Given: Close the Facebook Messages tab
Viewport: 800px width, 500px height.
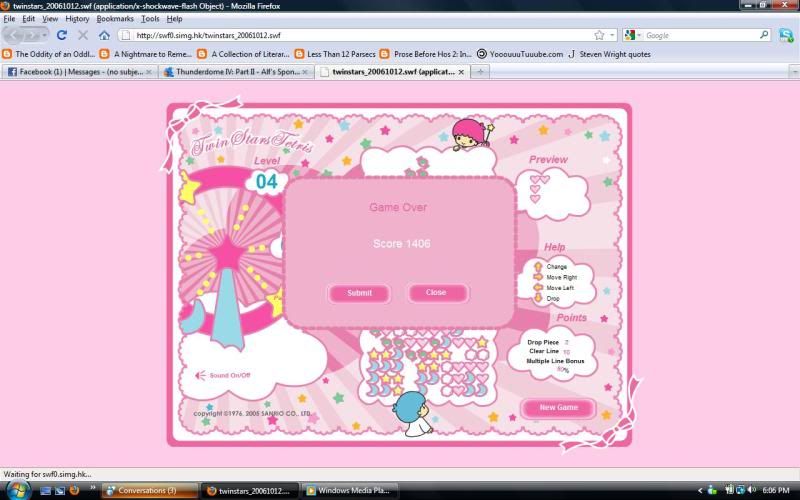Looking at the screenshot, I should 149,72.
